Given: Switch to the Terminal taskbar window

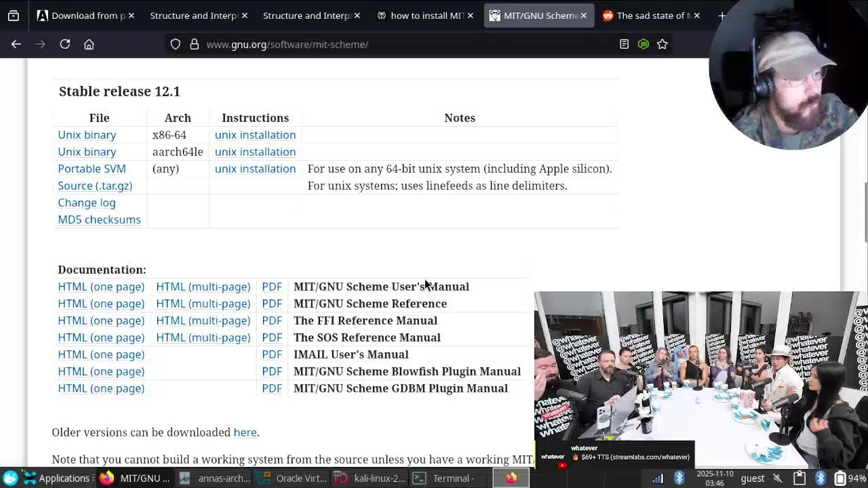Looking at the screenshot, I should (x=446, y=479).
